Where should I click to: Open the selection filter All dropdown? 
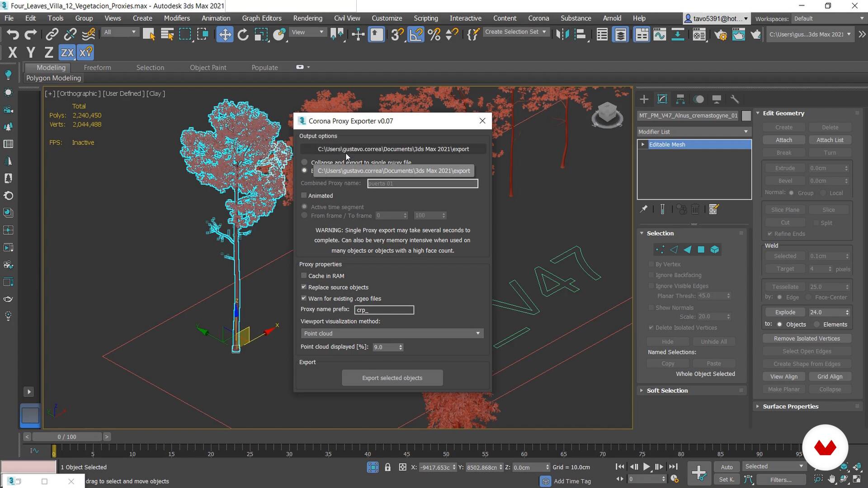coord(119,32)
